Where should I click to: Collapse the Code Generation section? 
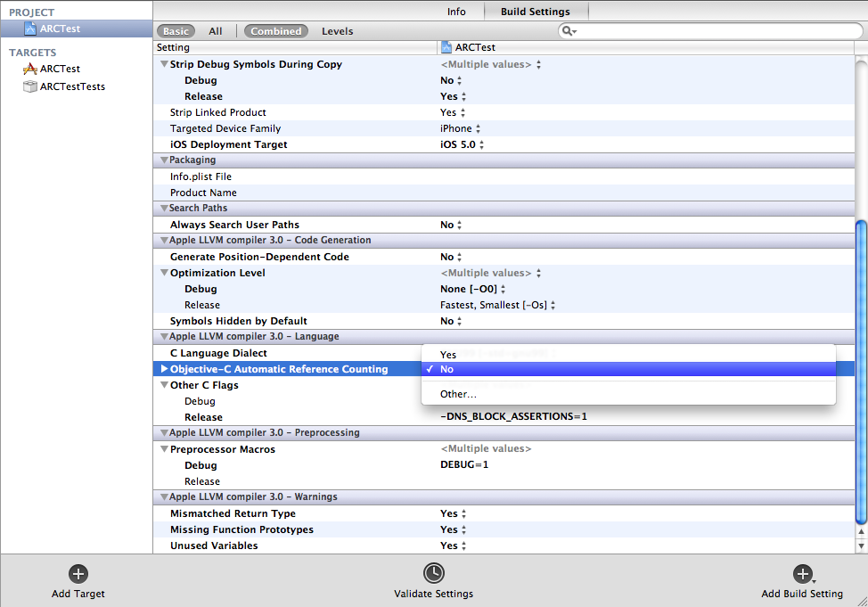tap(164, 241)
